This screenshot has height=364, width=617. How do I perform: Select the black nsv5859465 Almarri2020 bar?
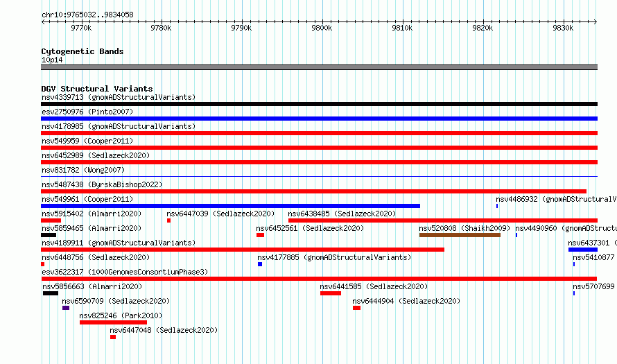49,235
